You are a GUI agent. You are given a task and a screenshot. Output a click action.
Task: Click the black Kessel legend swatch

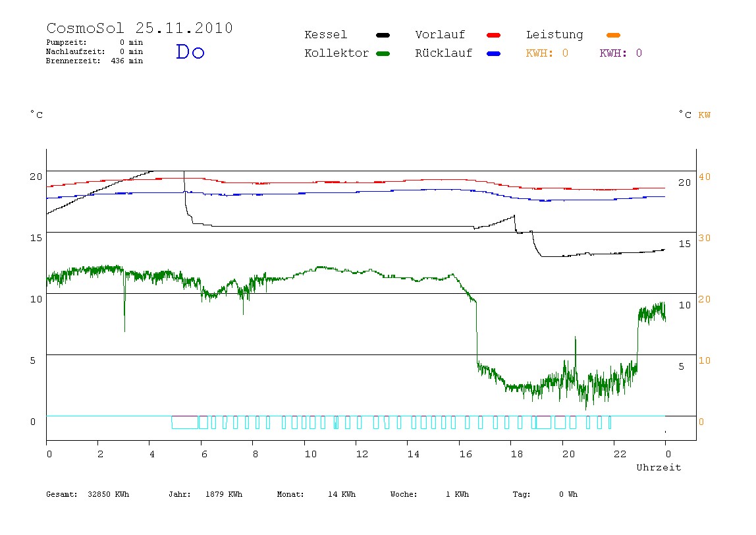[x=383, y=35]
